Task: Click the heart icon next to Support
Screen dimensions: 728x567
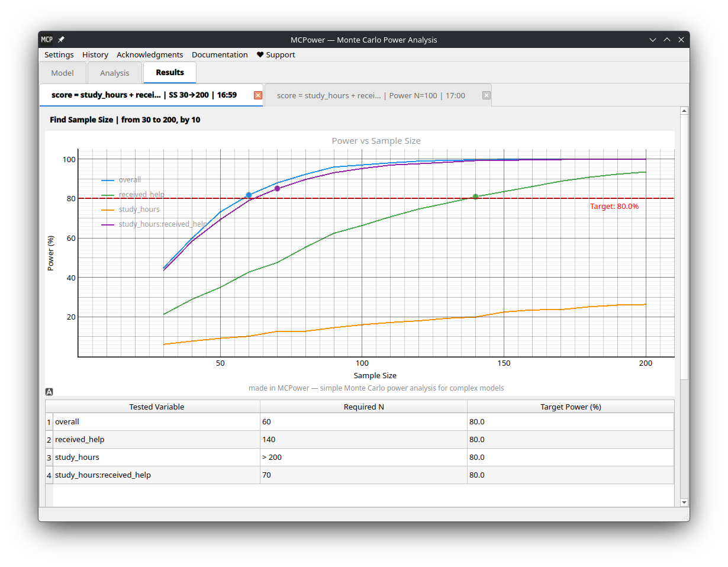Action: point(259,54)
